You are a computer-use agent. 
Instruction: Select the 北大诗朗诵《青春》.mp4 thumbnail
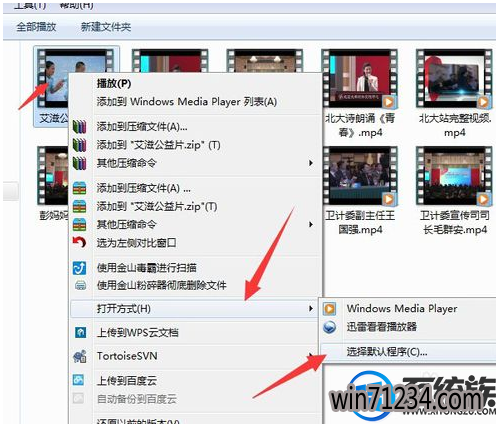point(360,79)
